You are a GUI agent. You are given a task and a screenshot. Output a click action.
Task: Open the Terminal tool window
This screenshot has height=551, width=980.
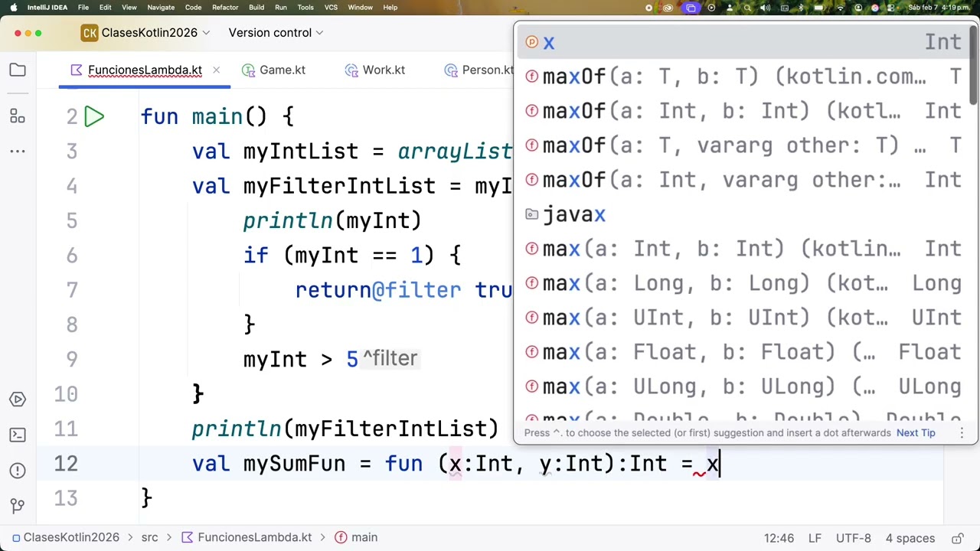(18, 435)
